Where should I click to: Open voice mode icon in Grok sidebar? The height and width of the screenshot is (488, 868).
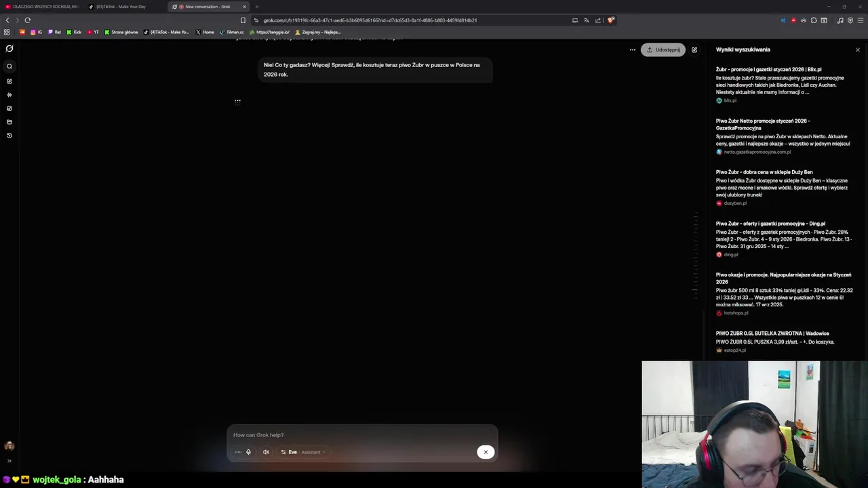[x=9, y=95]
